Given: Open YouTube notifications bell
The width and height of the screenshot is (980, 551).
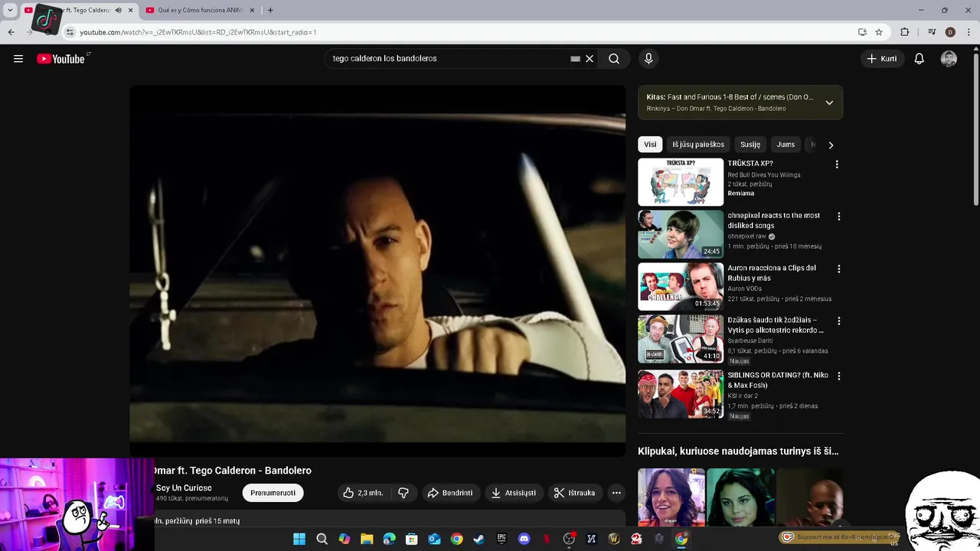Looking at the screenshot, I should pyautogui.click(x=920, y=59).
